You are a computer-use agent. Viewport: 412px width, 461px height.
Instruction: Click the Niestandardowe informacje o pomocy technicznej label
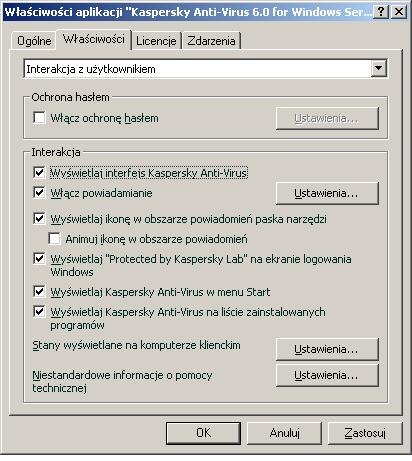(x=122, y=381)
